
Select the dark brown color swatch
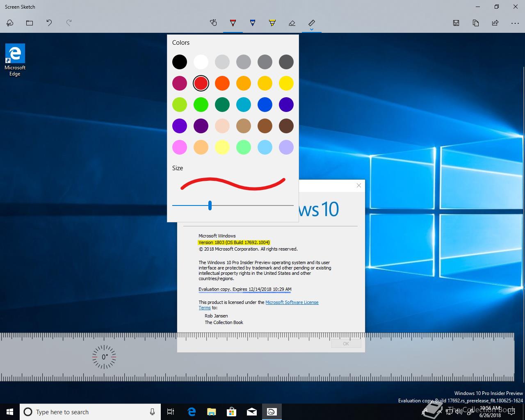[x=286, y=126]
